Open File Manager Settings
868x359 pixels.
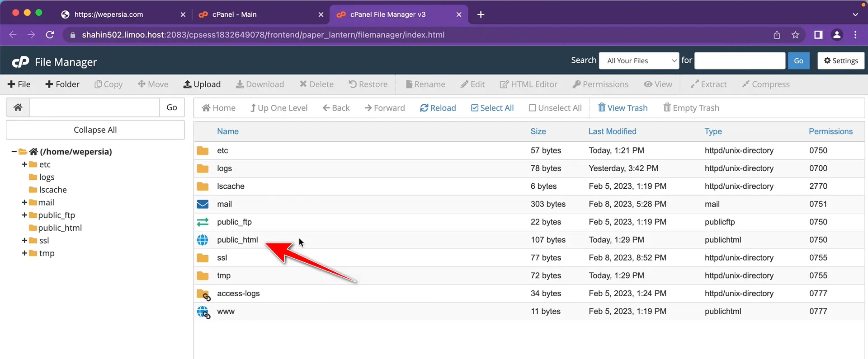click(841, 61)
